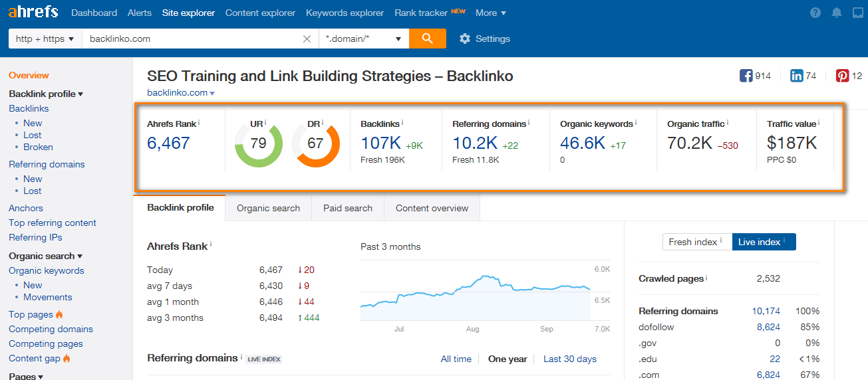
Task: Click the ahrefs logo
Action: (33, 12)
